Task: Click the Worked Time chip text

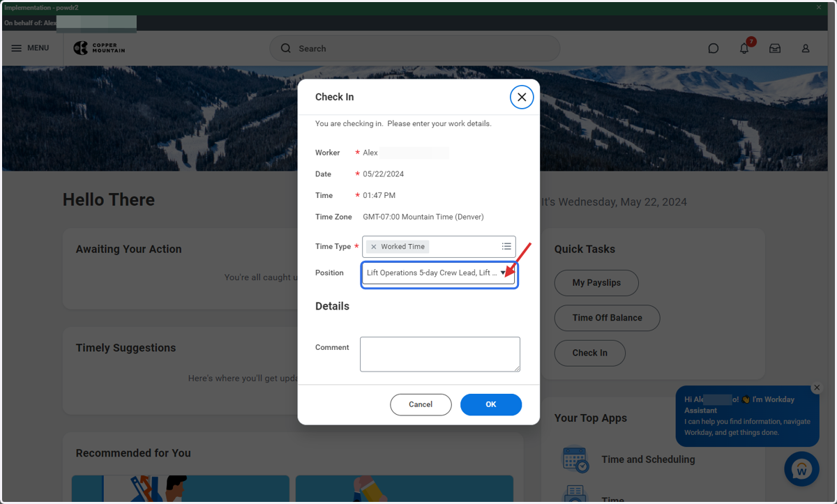Action: (x=402, y=247)
